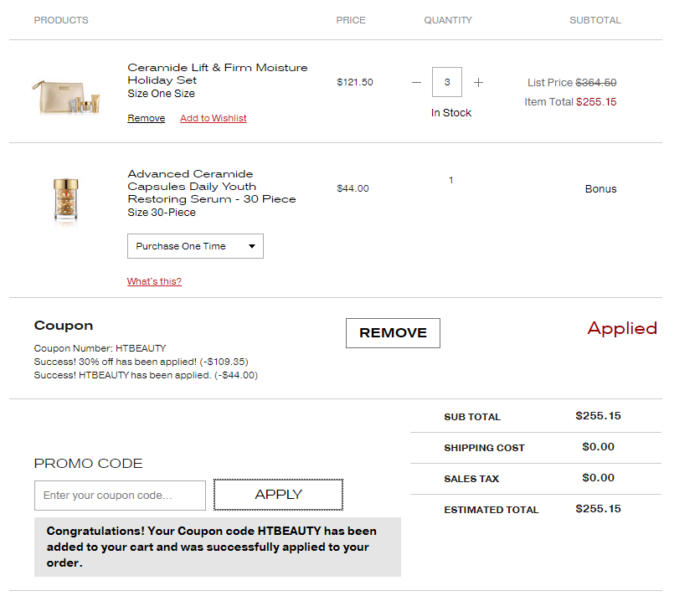Click the ESTIMATED TOTAL amount
Viewport: 700px width, 596px height.
coord(598,508)
